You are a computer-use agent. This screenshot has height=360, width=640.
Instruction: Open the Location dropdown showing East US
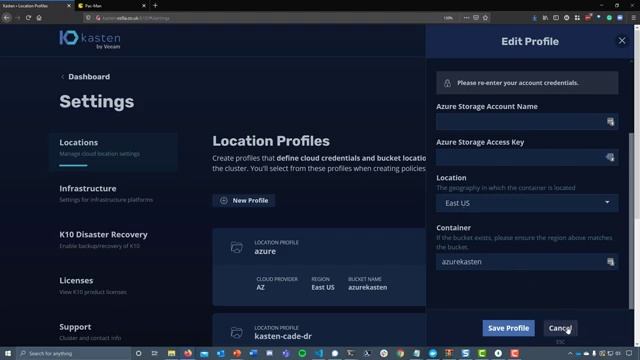[x=527, y=203]
